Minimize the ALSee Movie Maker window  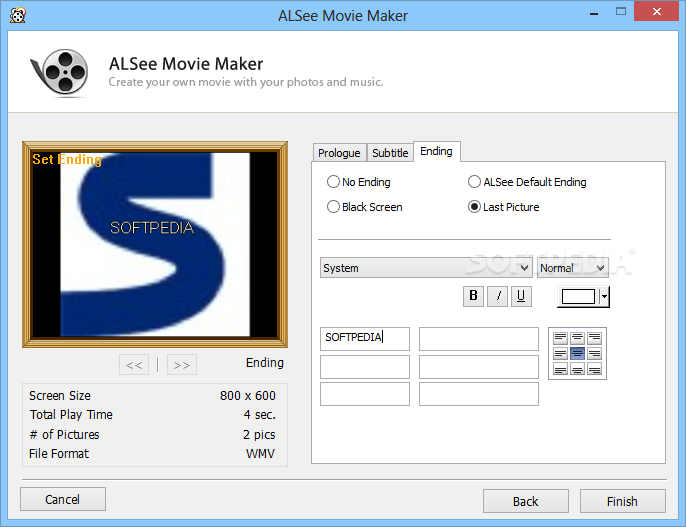tap(594, 13)
